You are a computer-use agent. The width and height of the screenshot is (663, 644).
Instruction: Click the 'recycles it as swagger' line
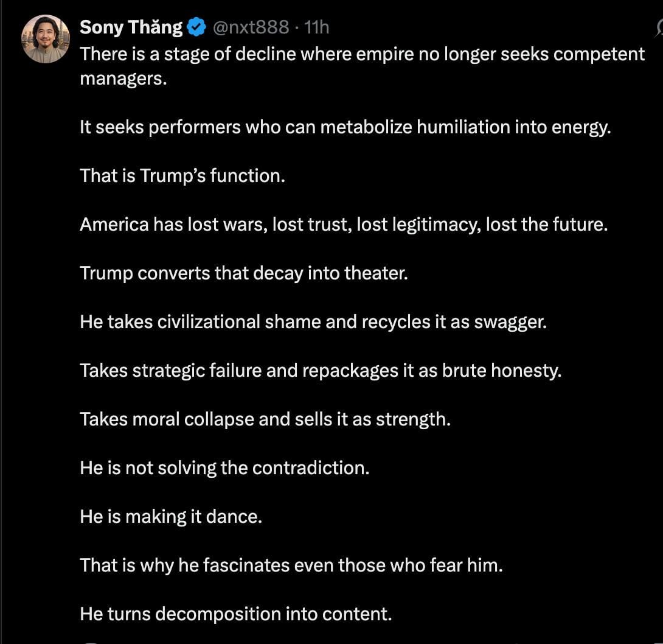click(313, 322)
